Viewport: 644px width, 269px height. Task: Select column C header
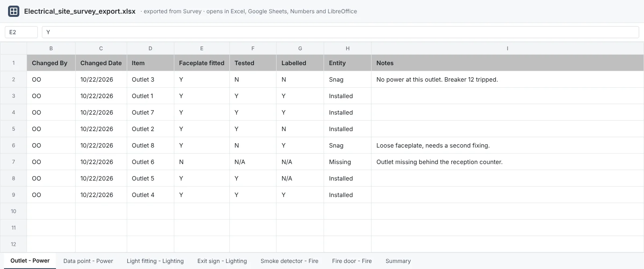coord(101,48)
